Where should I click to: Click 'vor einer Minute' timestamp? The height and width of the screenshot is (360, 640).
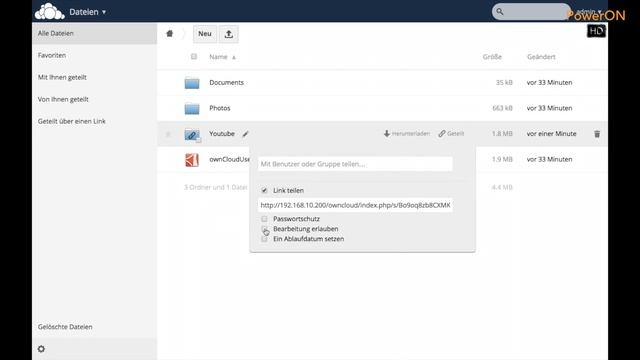click(x=551, y=134)
